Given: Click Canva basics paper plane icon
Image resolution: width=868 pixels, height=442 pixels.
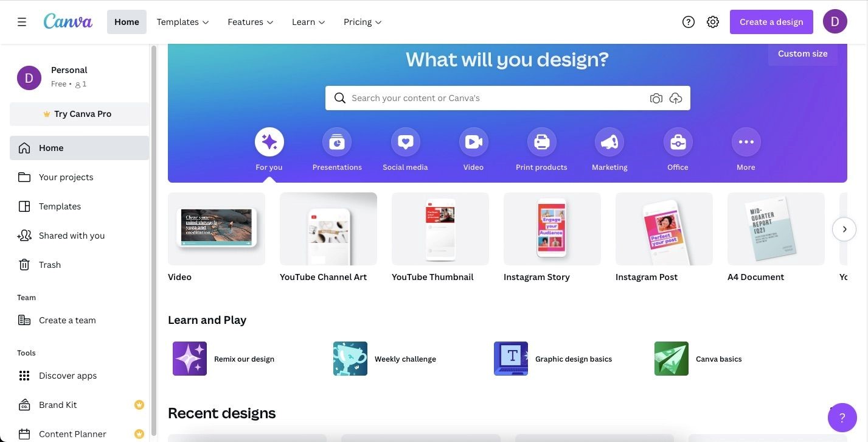Looking at the screenshot, I should pos(672,359).
